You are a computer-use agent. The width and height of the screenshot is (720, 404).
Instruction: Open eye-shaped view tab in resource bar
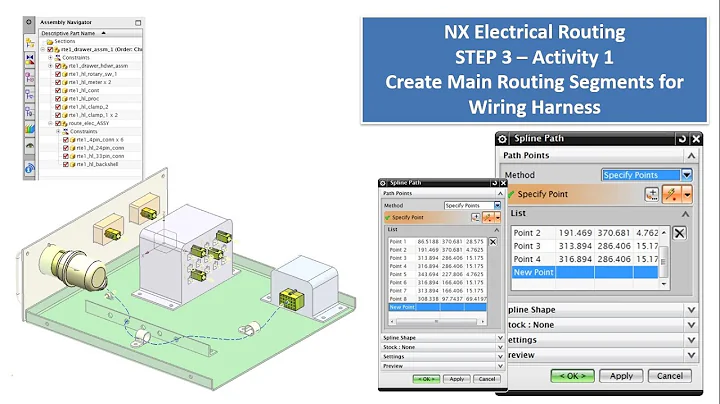30,146
